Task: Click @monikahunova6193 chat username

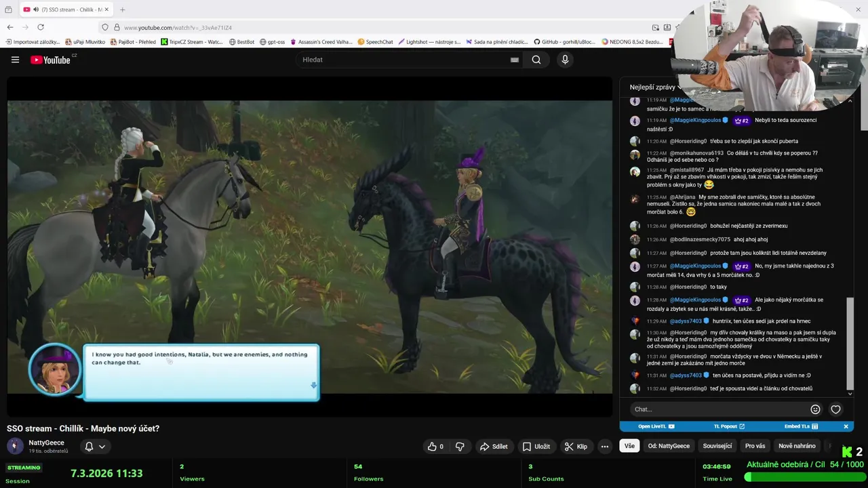Action: coord(696,153)
